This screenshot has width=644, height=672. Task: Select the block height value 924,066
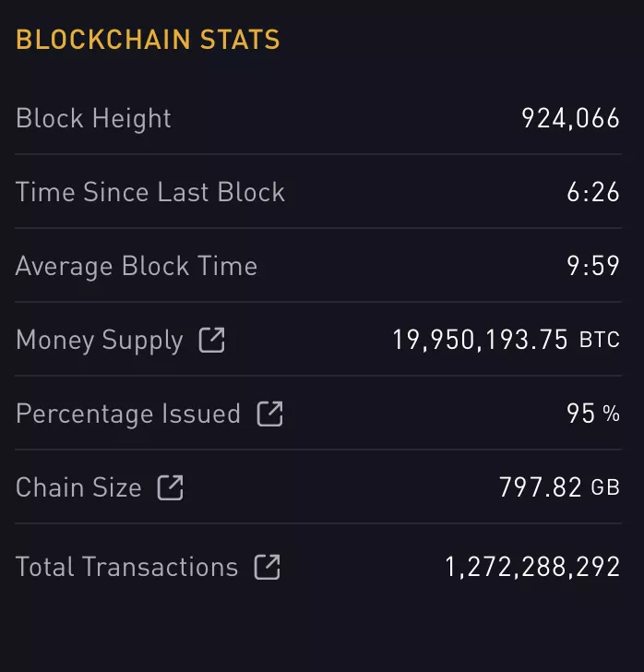coord(570,118)
